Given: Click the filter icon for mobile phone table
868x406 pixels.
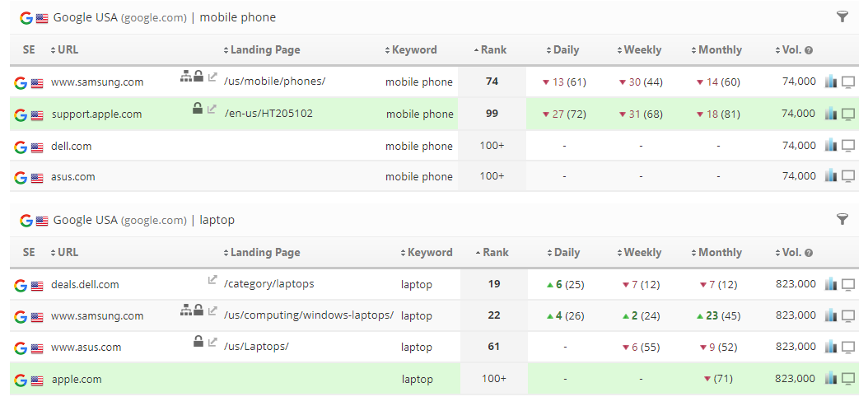Looking at the screenshot, I should (842, 16).
